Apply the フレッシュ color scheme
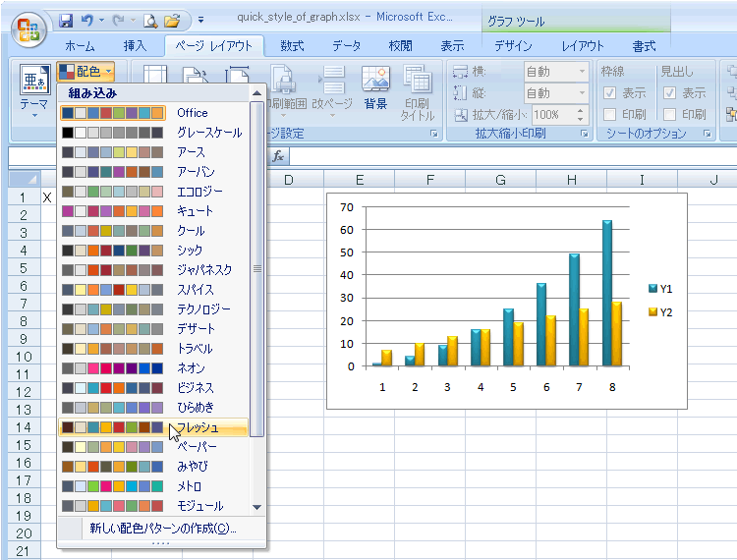 pyautogui.click(x=153, y=427)
